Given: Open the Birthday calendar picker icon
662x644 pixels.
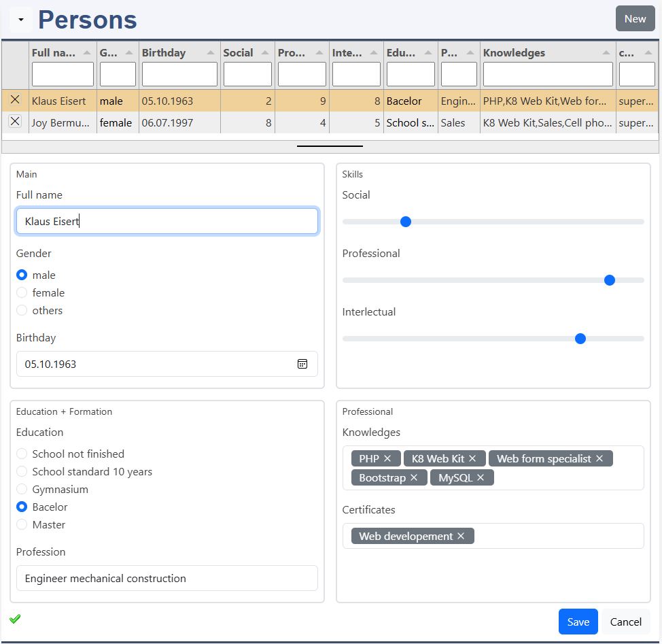Looking at the screenshot, I should (x=302, y=364).
